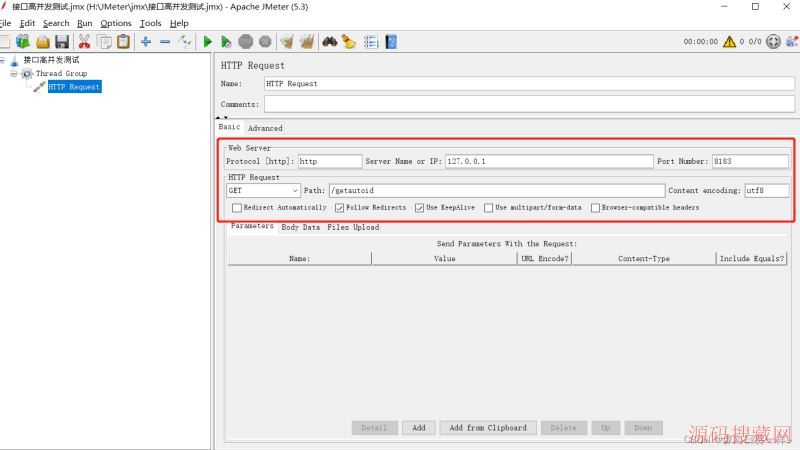
Task: Click the double-broom Clear All icon
Action: (307, 42)
